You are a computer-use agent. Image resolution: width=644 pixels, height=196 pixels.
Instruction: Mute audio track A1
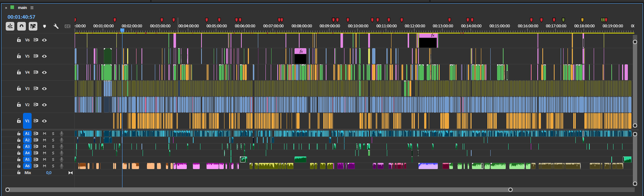click(45, 133)
